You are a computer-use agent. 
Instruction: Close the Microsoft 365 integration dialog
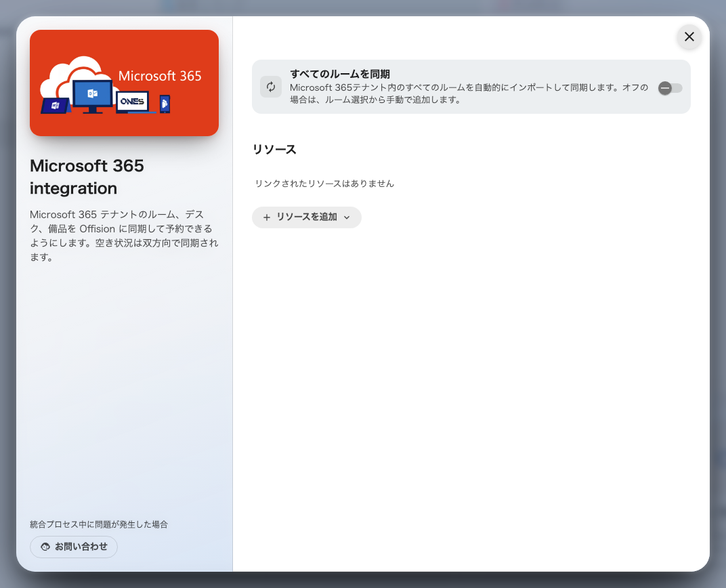[x=689, y=37]
